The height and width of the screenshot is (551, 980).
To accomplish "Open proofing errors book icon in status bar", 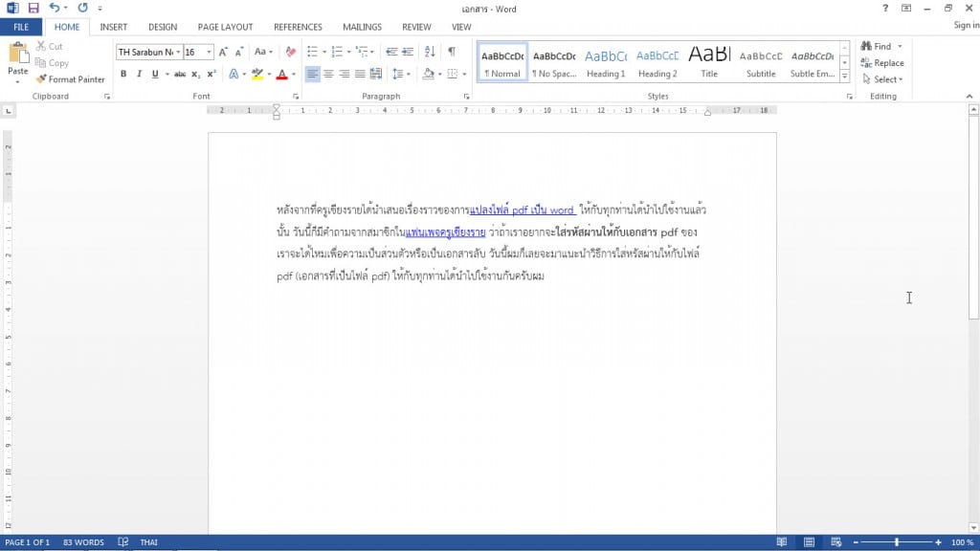I will coord(123,541).
